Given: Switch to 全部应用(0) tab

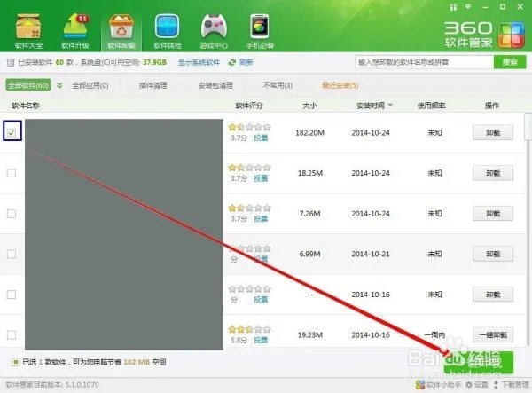Looking at the screenshot, I should coord(90,85).
